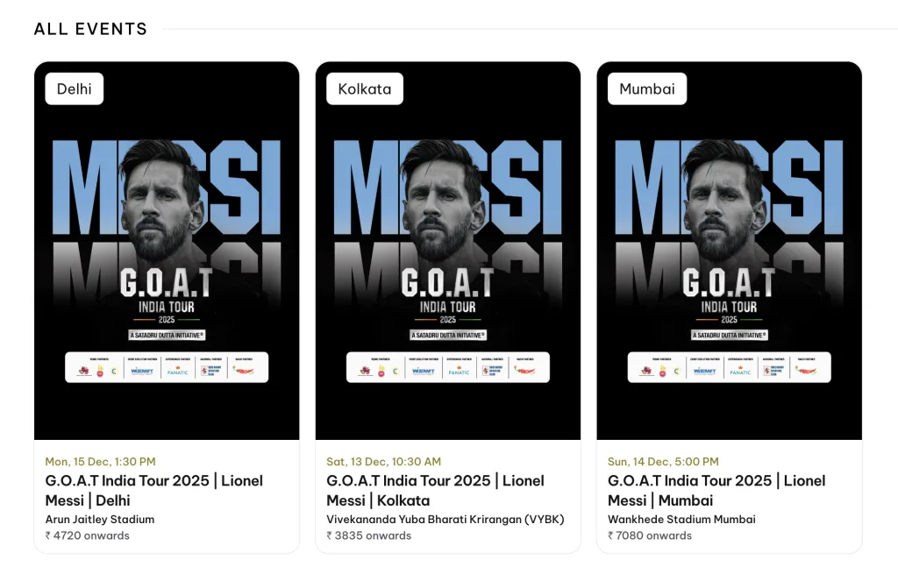Open the G.O.A.T India Tour Delhi event
Image resolution: width=898 pixels, height=588 pixels.
click(x=154, y=490)
